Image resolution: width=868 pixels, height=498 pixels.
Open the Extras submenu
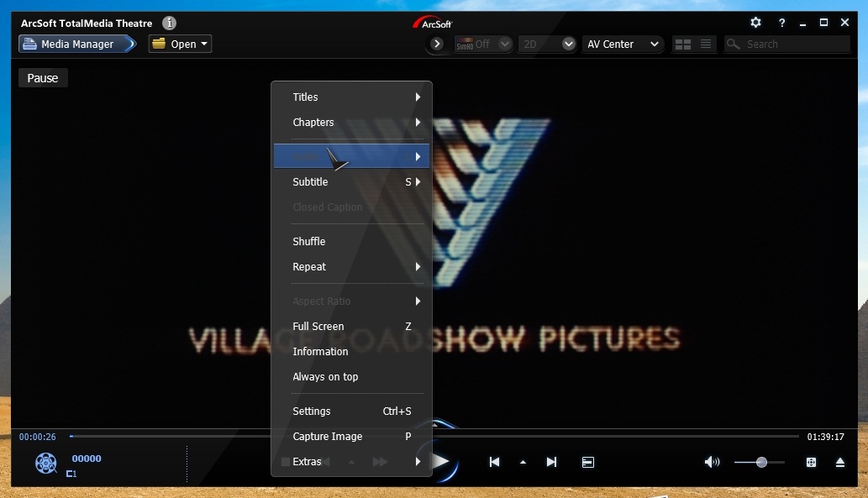351,462
